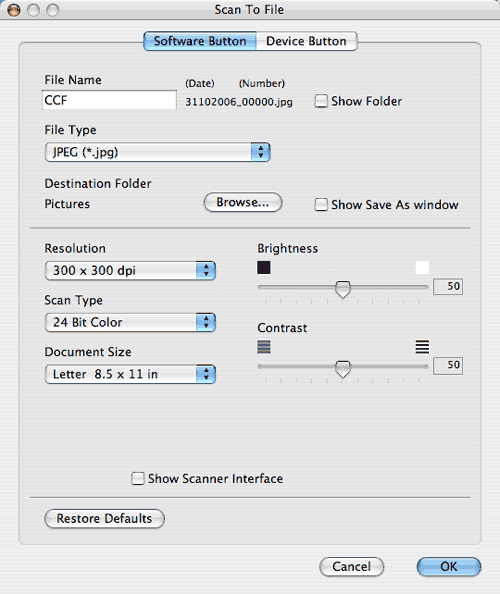Click the File Type dropdown arrows
This screenshot has width=500, height=594.
pyautogui.click(x=261, y=152)
